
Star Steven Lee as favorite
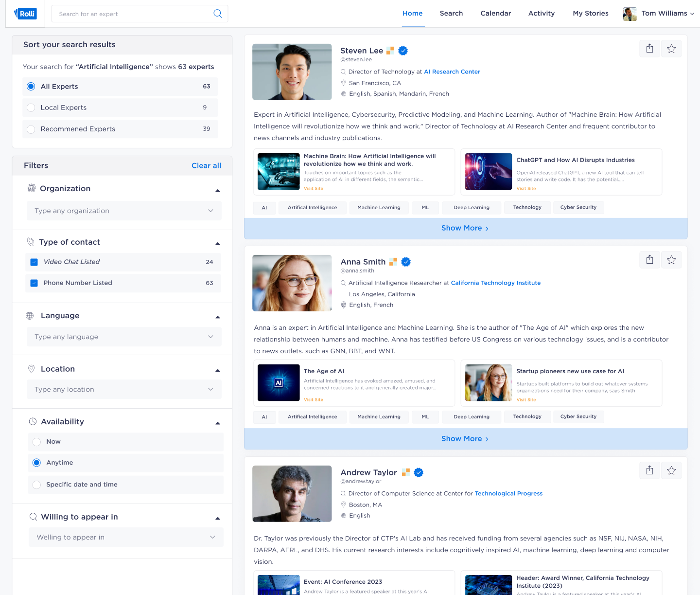tap(671, 49)
